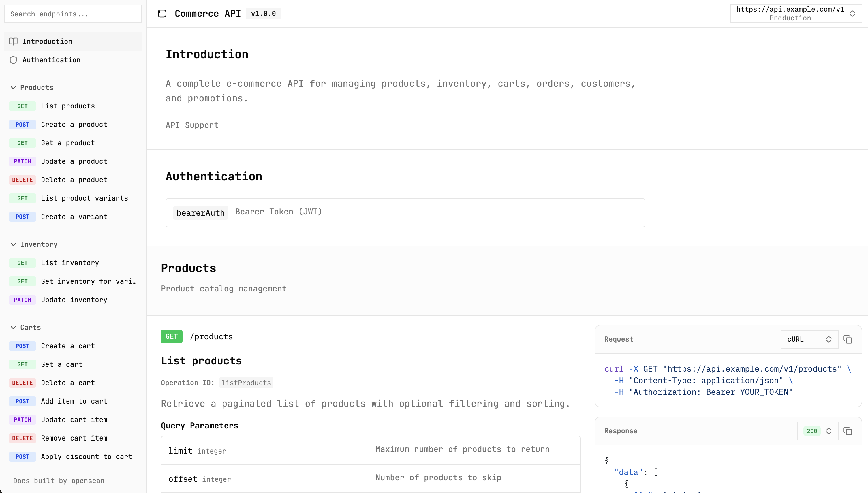Collapse the sidebar using the panel icon
Image resolution: width=868 pixels, height=493 pixels.
pyautogui.click(x=161, y=14)
